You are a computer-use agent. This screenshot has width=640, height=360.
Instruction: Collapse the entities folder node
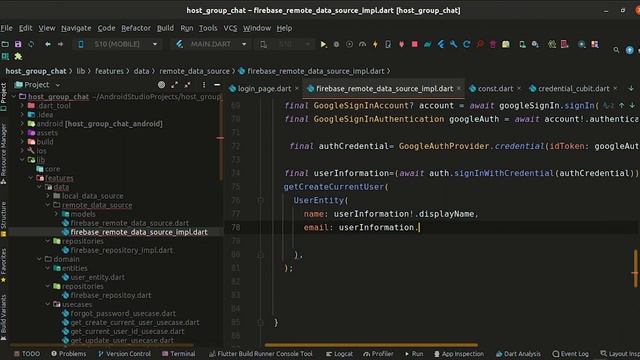click(48, 268)
